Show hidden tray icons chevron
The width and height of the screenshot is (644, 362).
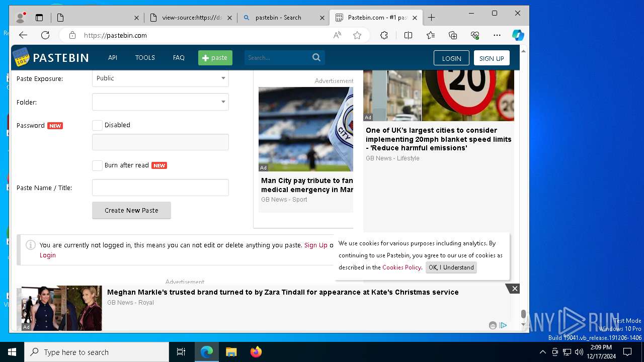click(542, 352)
